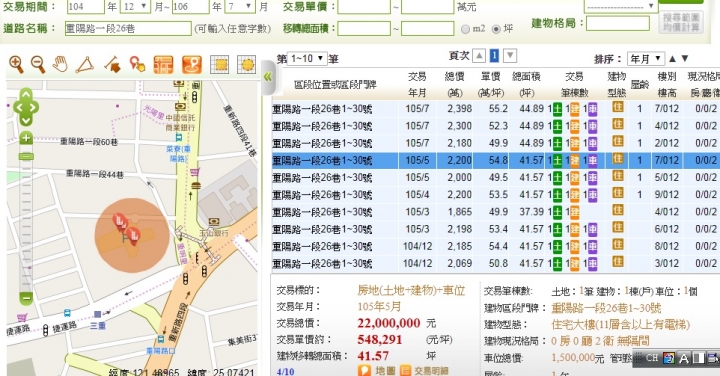Choose the triangle polygon measure tool
This screenshot has width=720, height=376.
coord(85,65)
